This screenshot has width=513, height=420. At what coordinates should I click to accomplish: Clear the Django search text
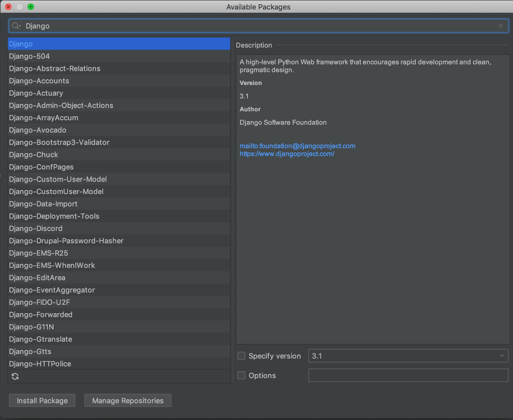coord(500,26)
